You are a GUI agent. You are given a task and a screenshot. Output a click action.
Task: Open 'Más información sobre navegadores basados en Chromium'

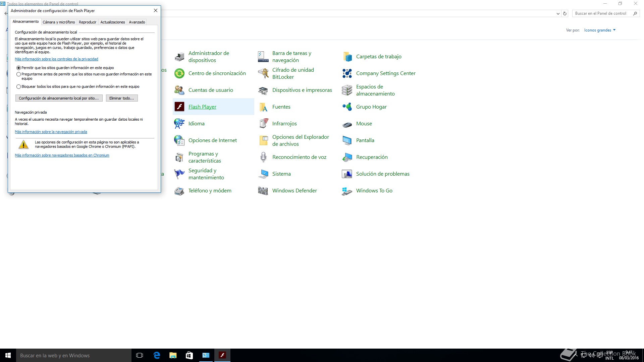pos(62,155)
